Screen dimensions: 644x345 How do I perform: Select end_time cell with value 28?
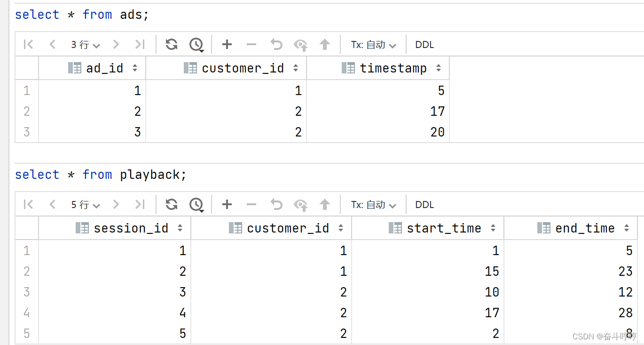[x=571, y=313]
